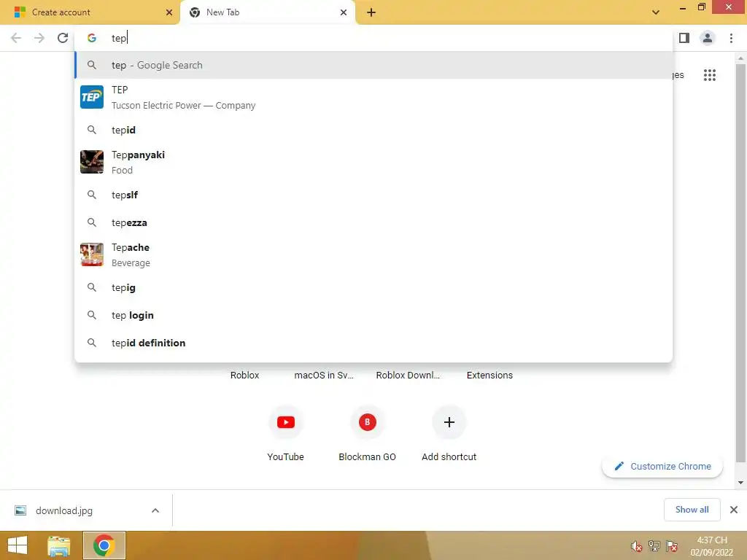Screen dimensions: 747x560
Task: Click Show all downloads
Action: tap(692, 510)
